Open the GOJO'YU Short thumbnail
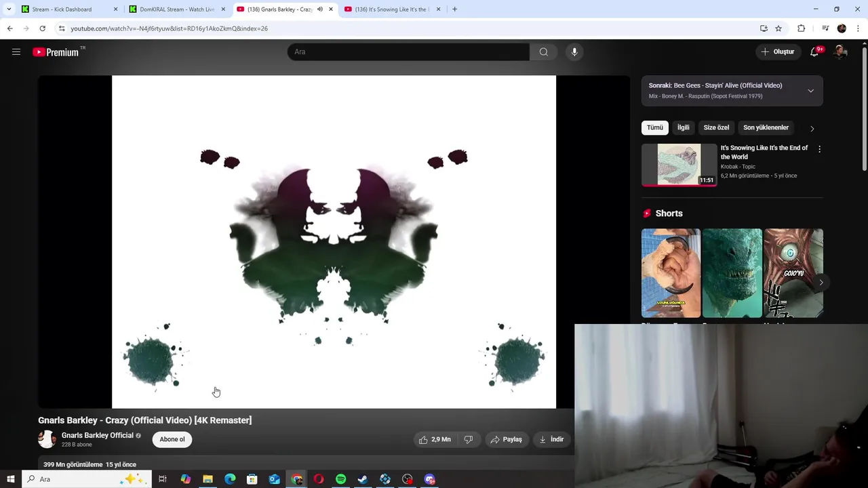The height and width of the screenshot is (488, 868). [x=793, y=273]
